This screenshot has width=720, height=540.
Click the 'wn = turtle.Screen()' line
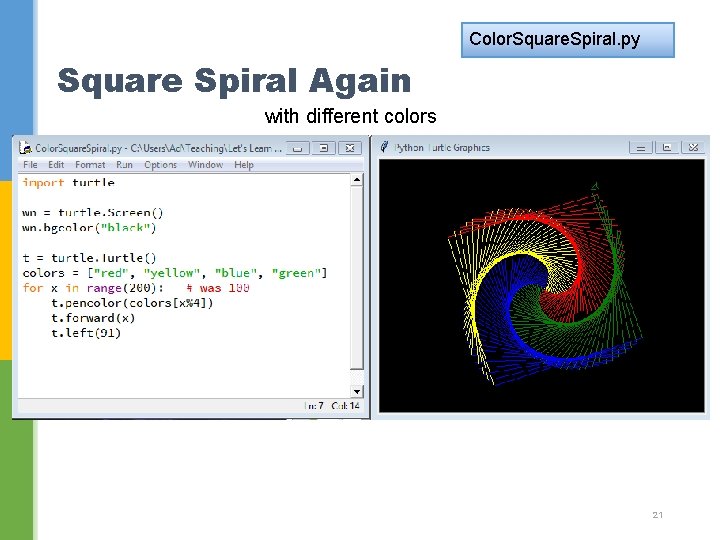[92, 213]
